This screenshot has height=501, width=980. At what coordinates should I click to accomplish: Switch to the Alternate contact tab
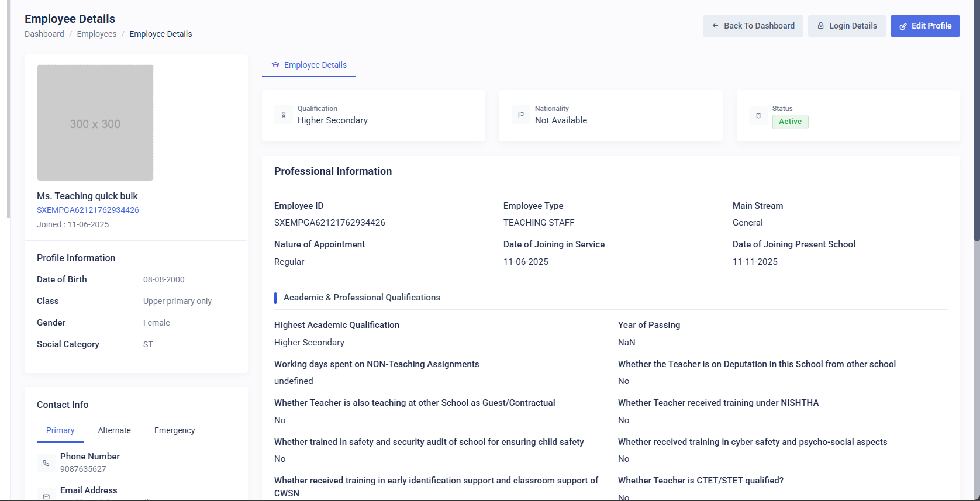coord(115,430)
